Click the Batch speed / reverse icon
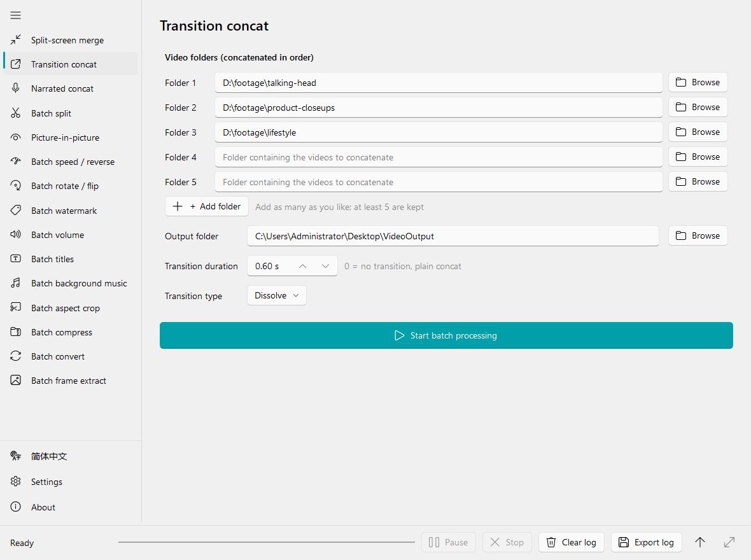This screenshot has height=560, width=751. coord(15,162)
